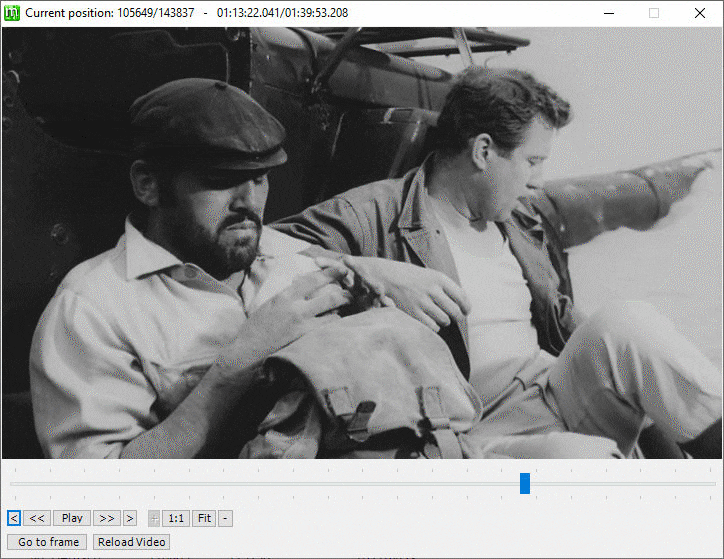724x559 pixels.
Task: Step forward one frame with the > button
Action: 130,518
